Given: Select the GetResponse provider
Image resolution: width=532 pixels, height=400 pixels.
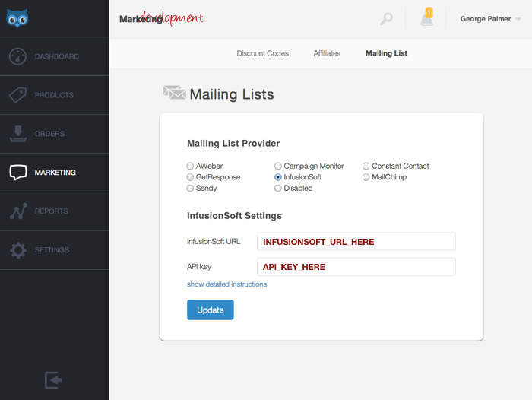Looking at the screenshot, I should [190, 177].
